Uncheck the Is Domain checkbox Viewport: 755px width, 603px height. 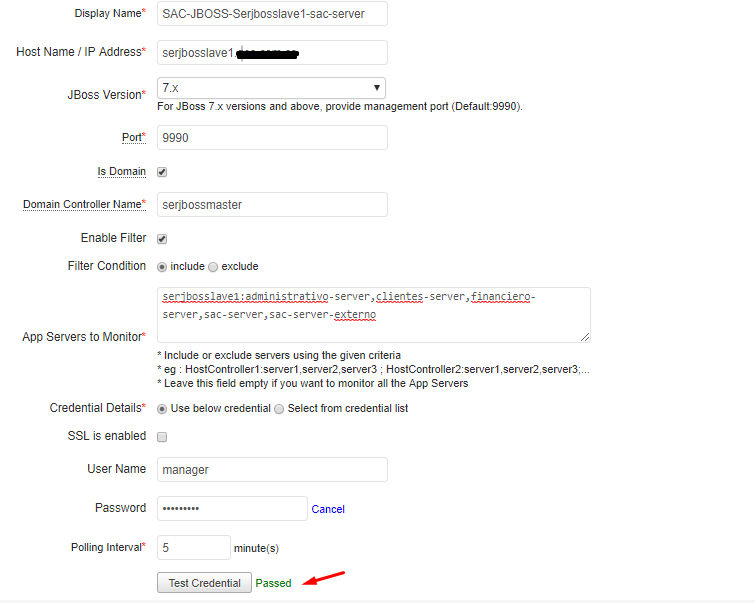click(x=162, y=172)
